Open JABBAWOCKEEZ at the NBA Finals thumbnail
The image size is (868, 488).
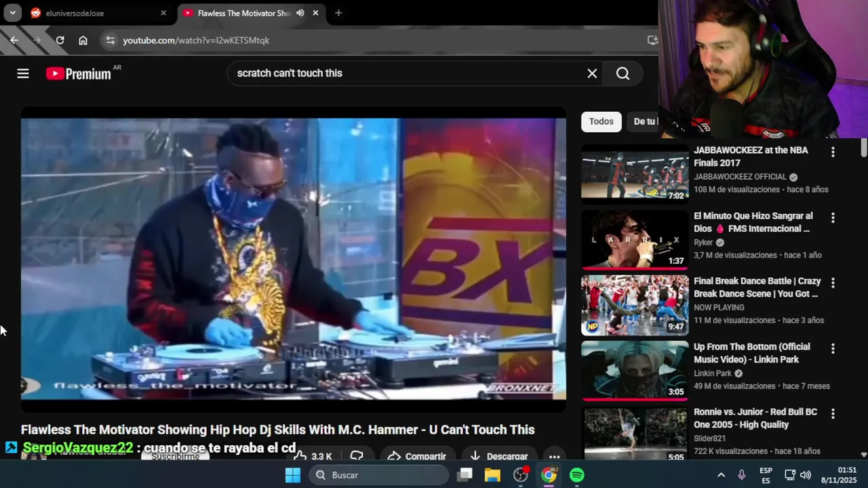[x=635, y=174]
